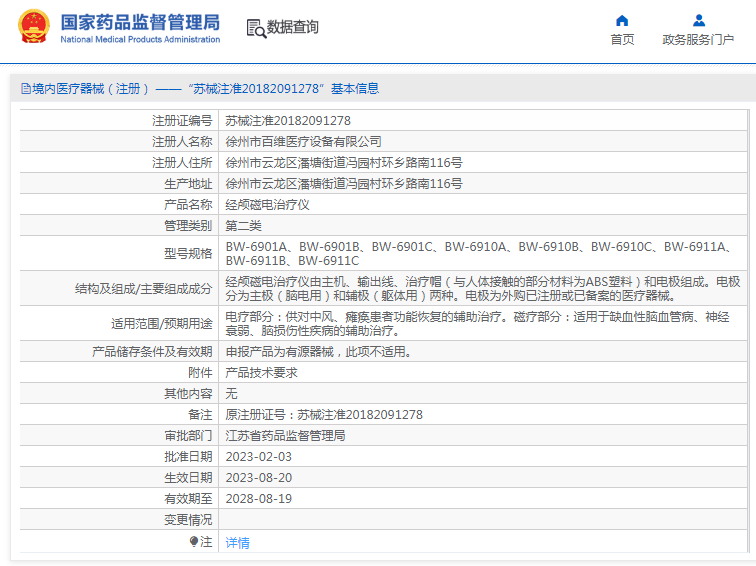Viewport: 756px width, 566px height.
Task: Select approval date 2023-02-03
Action: point(259,457)
